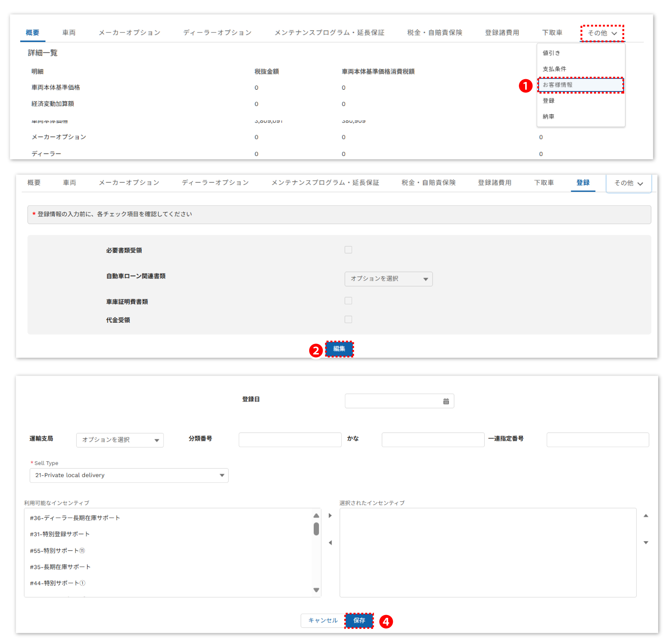Click move-up arrow for selected incentives

coord(646,515)
